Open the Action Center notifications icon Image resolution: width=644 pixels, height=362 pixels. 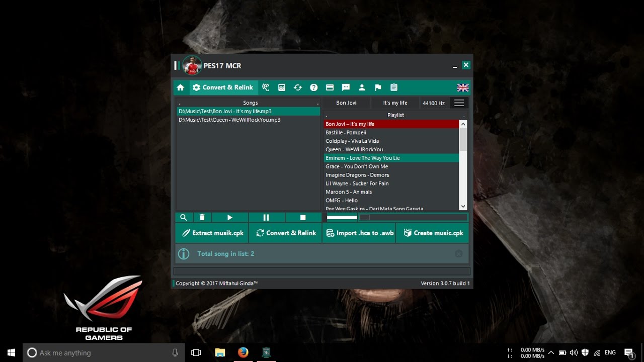pos(629,353)
